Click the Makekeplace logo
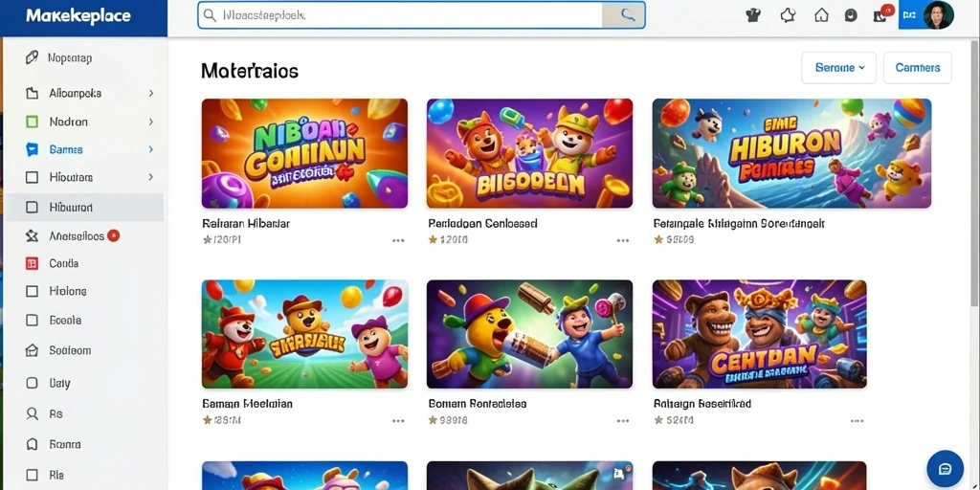980x490 pixels. pos(78,16)
